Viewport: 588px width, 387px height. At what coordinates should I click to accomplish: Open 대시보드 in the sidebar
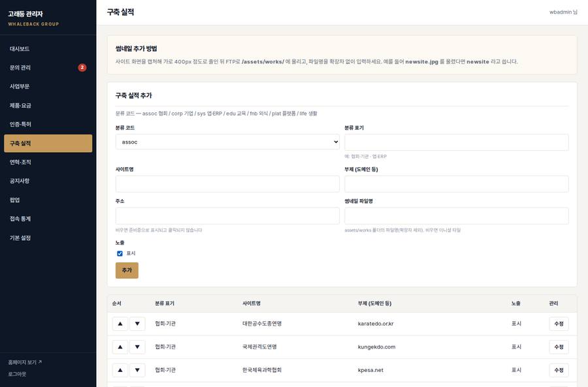[x=48, y=49]
